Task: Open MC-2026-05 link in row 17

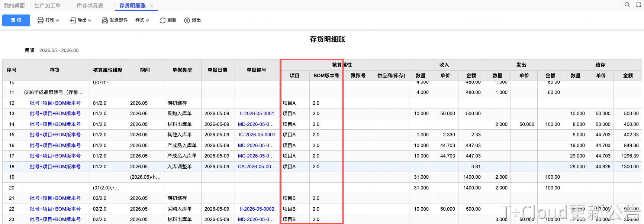Action: 256,156
